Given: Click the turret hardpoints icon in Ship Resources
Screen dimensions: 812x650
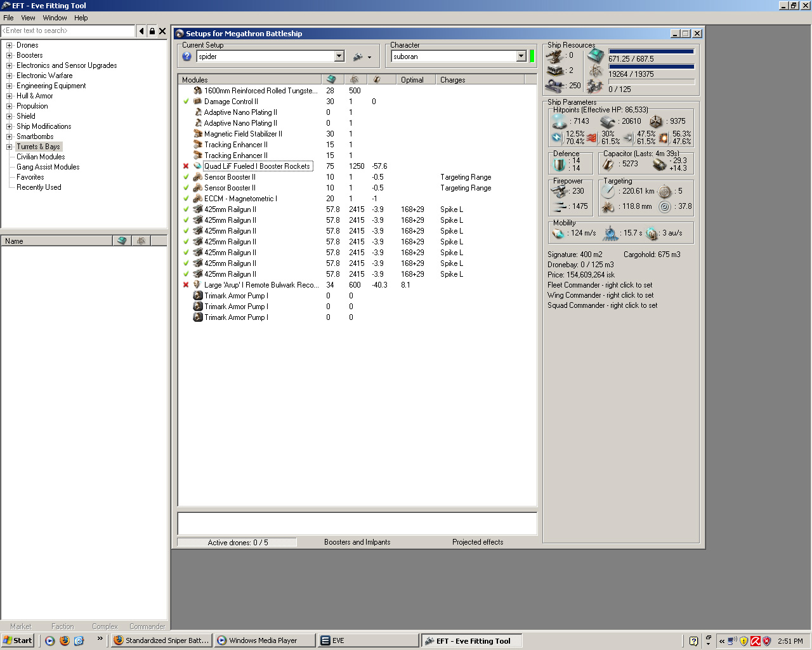Looking at the screenshot, I should coord(555,56).
